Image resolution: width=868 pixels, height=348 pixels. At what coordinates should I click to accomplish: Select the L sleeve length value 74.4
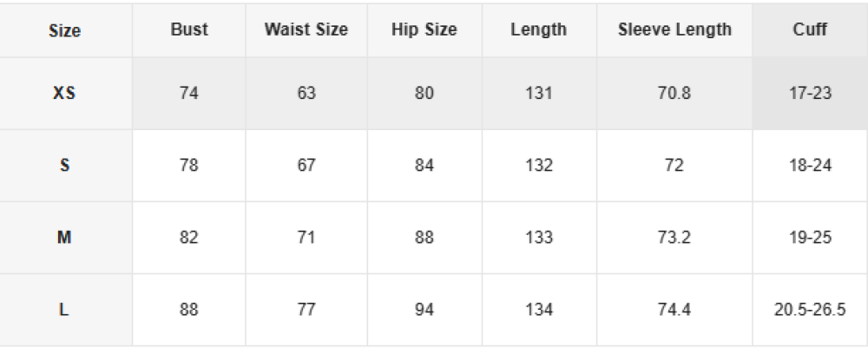point(674,310)
